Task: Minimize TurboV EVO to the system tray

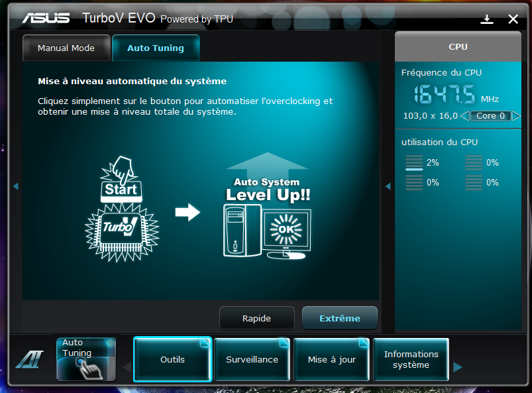Action: point(487,19)
